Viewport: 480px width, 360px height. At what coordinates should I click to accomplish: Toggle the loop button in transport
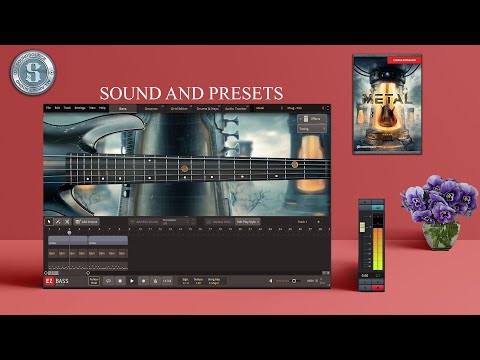108,281
